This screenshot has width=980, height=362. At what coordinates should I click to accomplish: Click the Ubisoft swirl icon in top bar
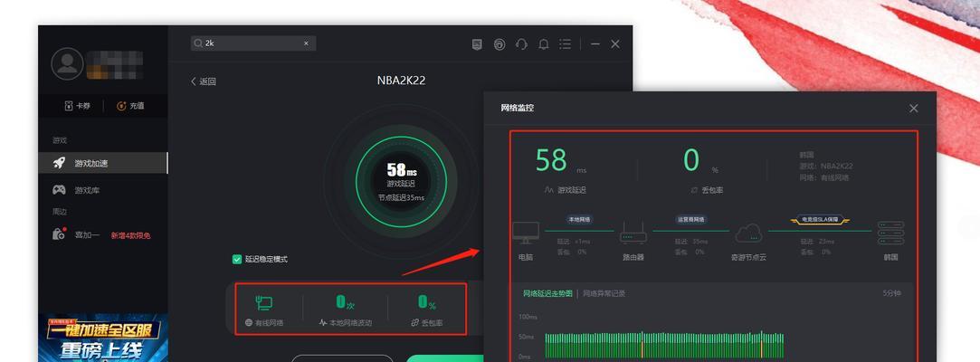[500, 44]
